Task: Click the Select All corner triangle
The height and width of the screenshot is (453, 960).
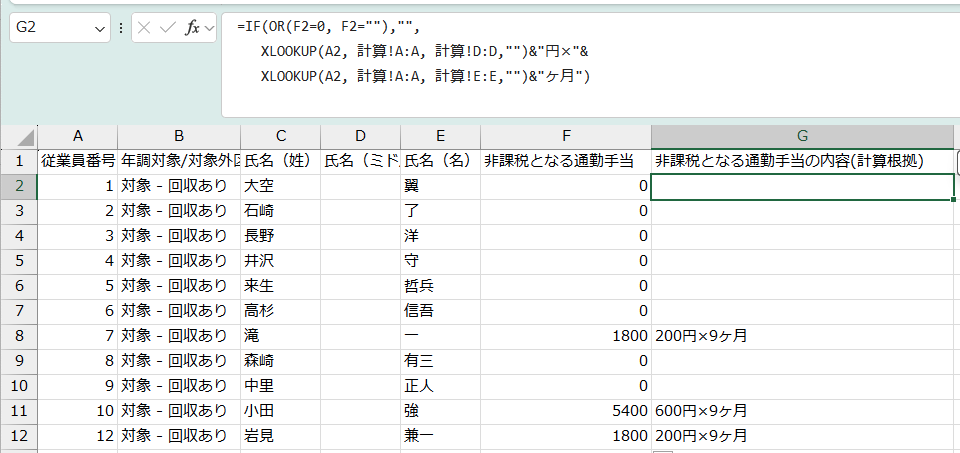Action: [x=27, y=137]
